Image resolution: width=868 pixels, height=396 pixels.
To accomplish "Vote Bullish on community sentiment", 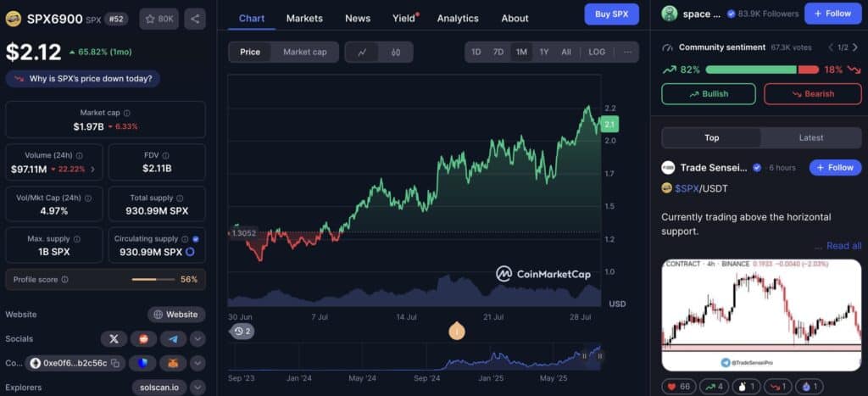I will [709, 94].
